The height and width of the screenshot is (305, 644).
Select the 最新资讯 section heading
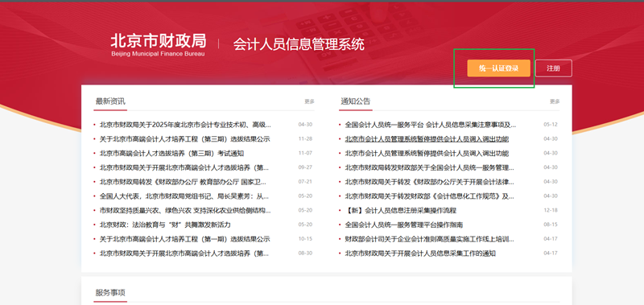pos(110,101)
